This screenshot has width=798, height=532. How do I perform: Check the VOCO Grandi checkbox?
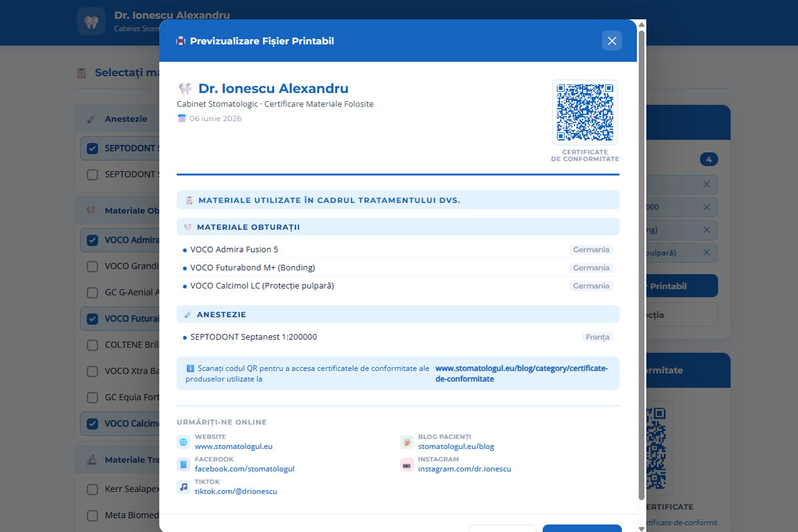pos(92,266)
